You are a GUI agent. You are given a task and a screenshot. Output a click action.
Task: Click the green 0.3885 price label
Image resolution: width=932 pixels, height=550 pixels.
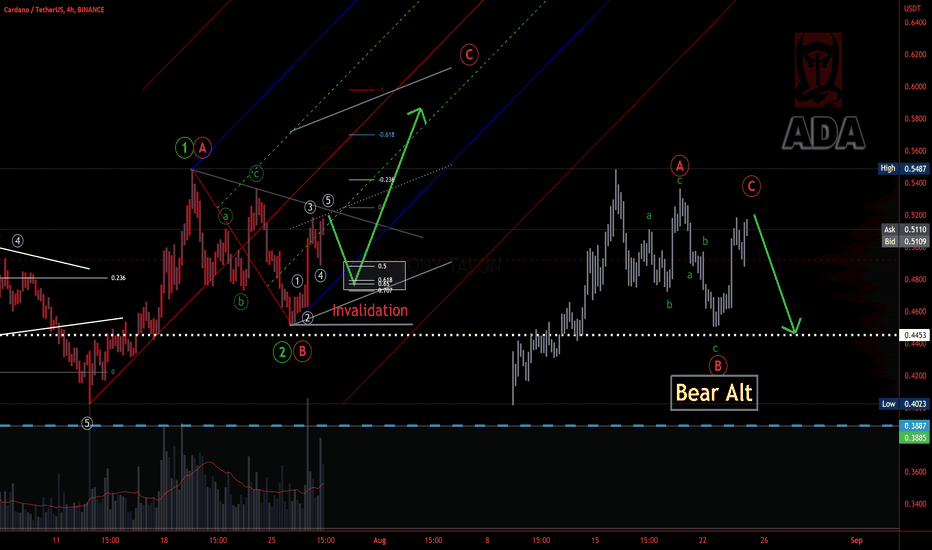tap(914, 438)
